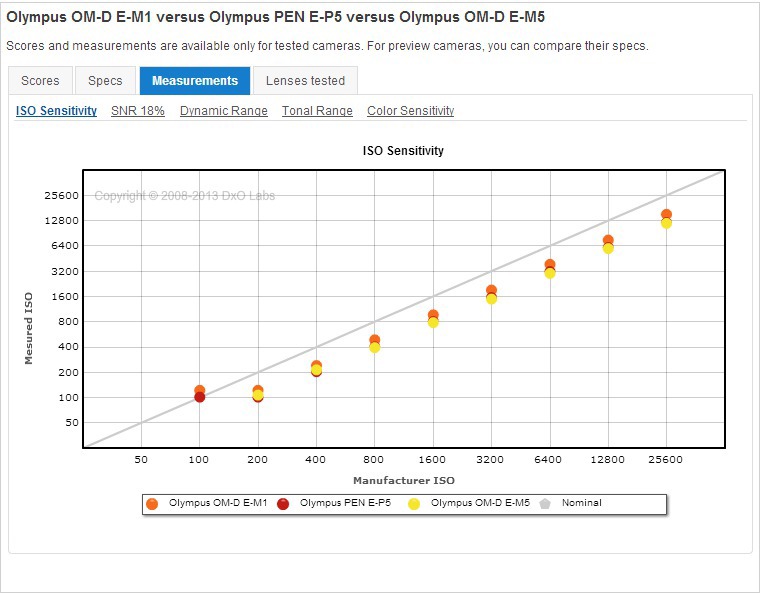The image size is (766, 594).
Task: Select the orange E-M1 point at ISO 200
Action: tap(258, 390)
